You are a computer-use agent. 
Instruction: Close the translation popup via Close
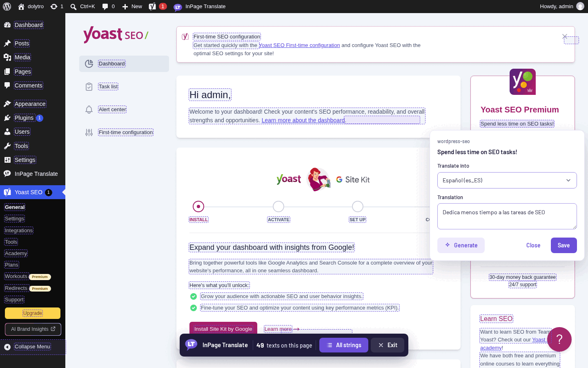pos(533,245)
